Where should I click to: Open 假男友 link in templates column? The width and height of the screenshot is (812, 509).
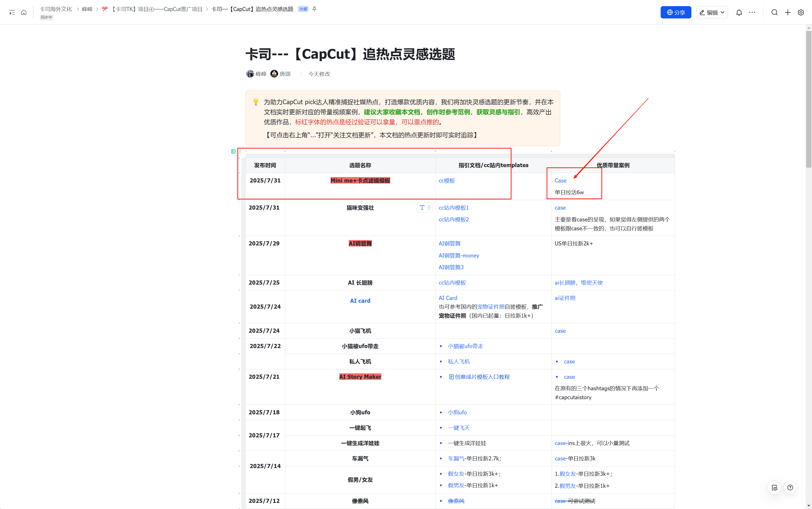coord(456,485)
